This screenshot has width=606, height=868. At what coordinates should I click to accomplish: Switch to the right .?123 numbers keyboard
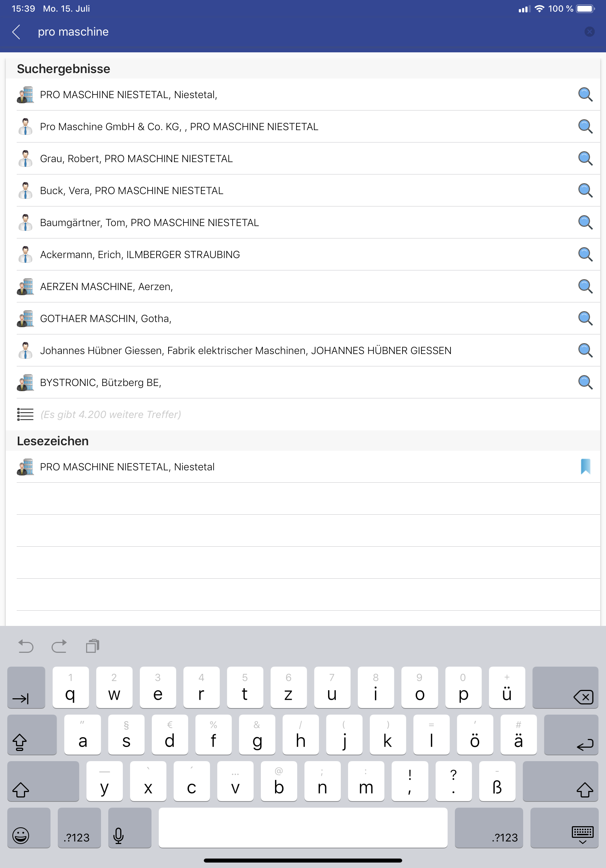(489, 828)
